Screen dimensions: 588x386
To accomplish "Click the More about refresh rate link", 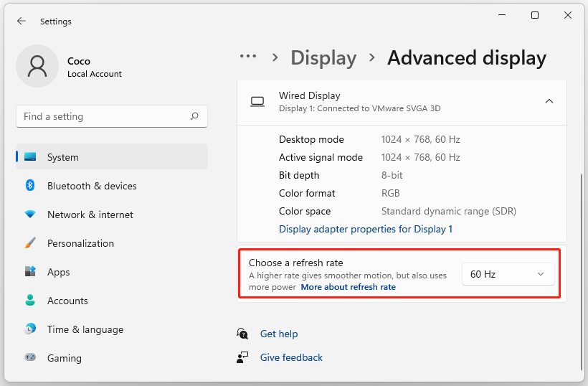I will coord(348,287).
